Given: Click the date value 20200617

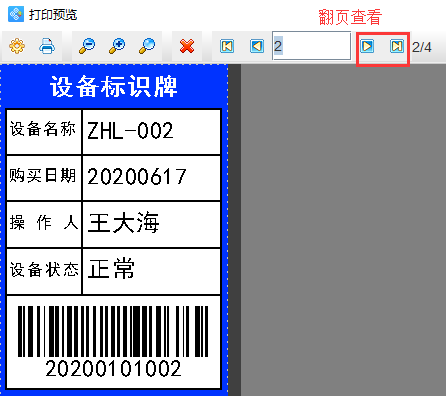Looking at the screenshot, I should tap(137, 177).
